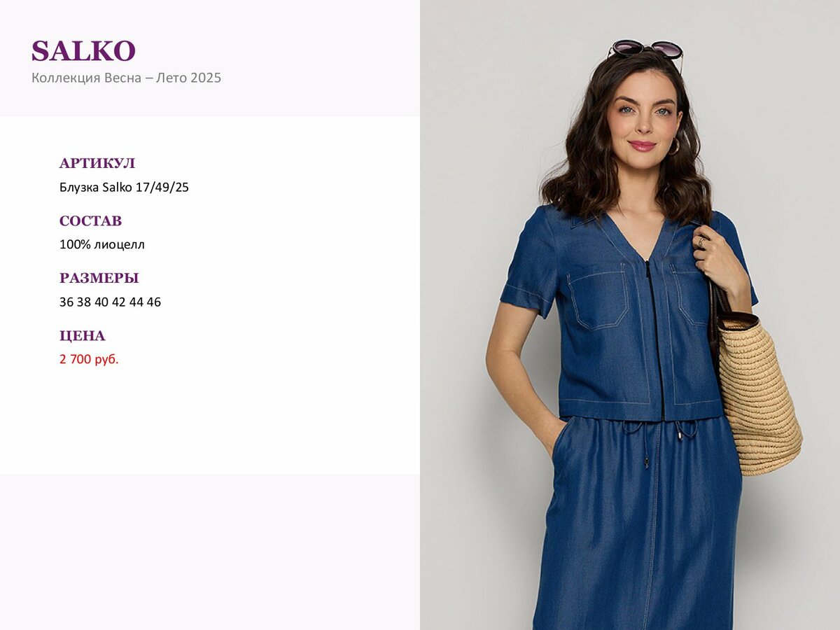Click the sunglasses on the model's head

click(x=645, y=50)
